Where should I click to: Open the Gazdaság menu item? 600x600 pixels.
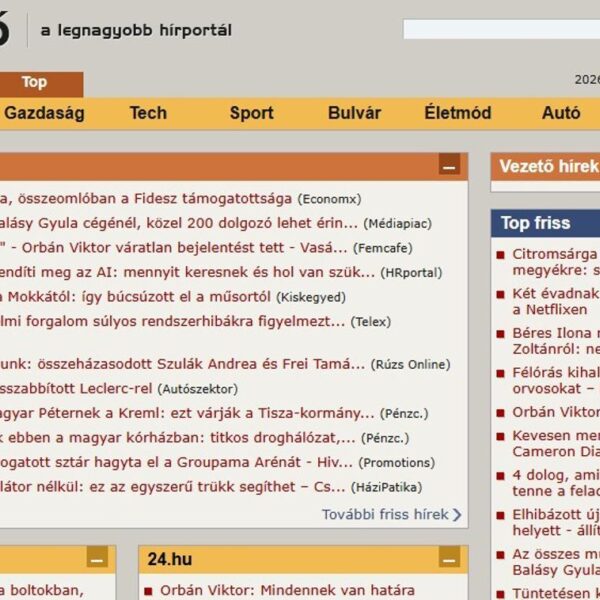pos(44,113)
